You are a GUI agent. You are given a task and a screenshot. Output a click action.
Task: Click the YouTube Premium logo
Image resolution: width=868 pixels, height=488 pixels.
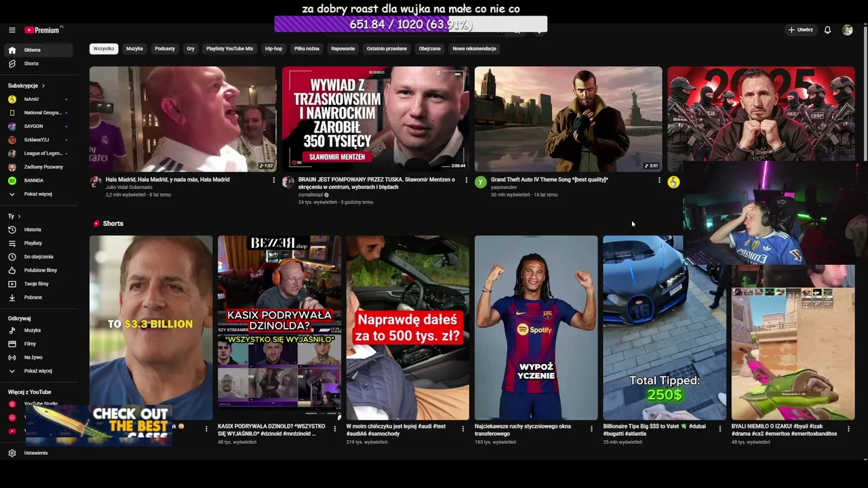coord(42,30)
